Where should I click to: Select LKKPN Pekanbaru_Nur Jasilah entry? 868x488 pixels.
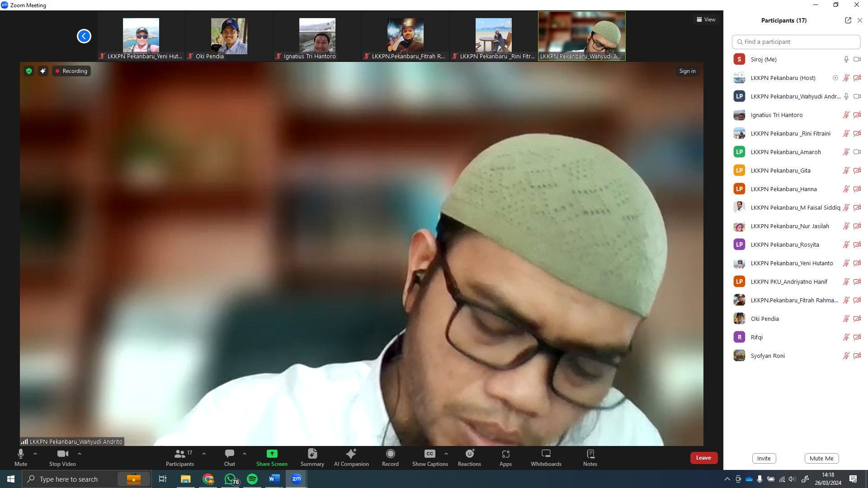point(796,226)
